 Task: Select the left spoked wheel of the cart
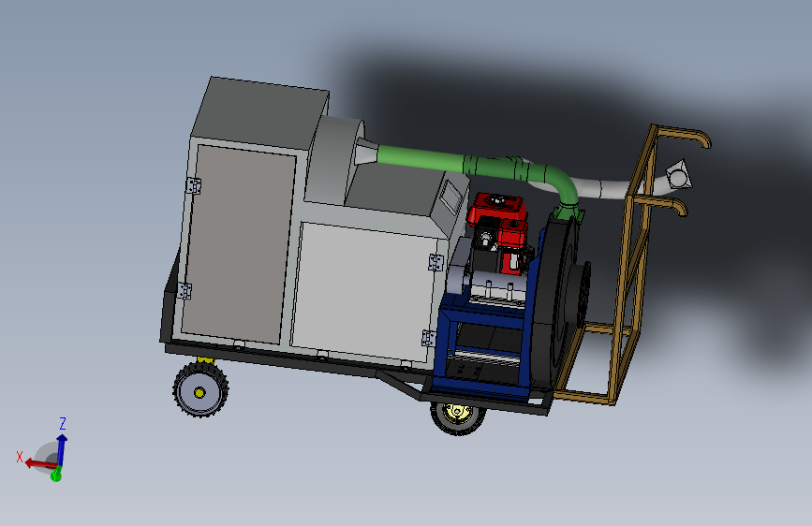(x=199, y=391)
